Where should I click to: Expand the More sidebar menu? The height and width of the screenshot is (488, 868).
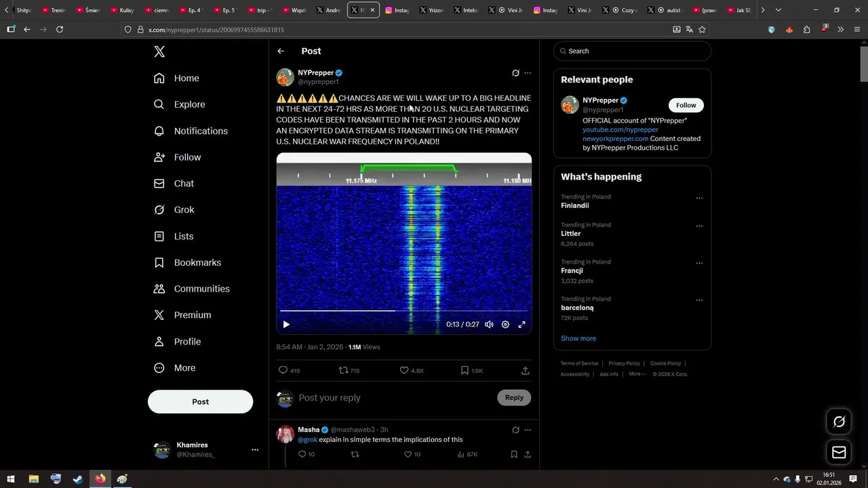(174, 368)
